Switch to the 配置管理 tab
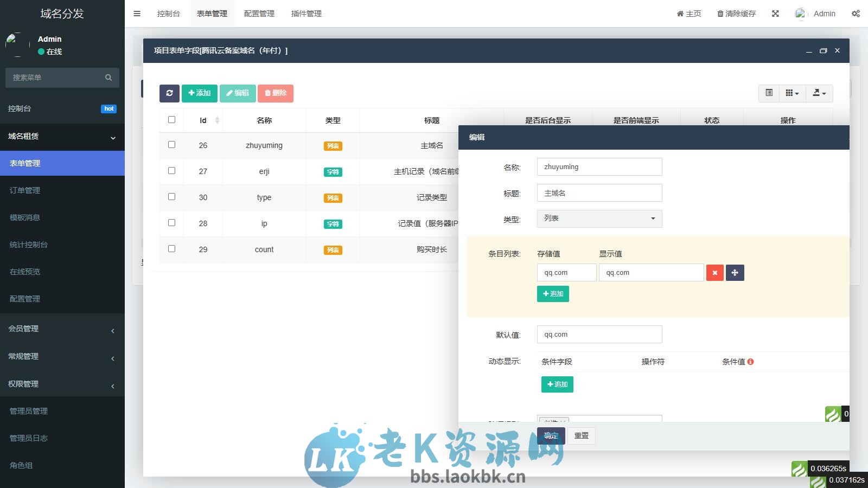 tap(259, 13)
